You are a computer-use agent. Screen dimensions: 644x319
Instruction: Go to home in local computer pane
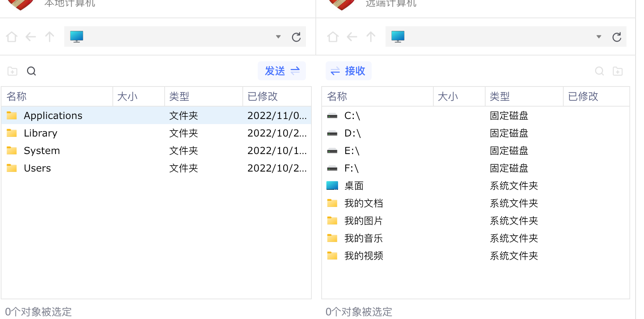point(12,37)
